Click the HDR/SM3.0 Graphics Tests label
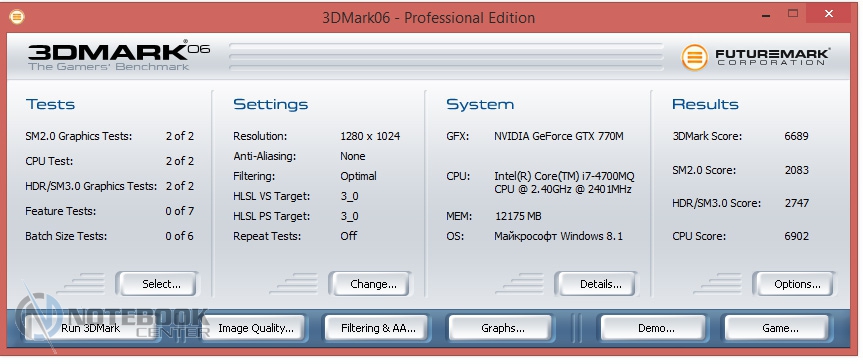Image resolution: width=863 pixels, height=364 pixels. [x=91, y=186]
